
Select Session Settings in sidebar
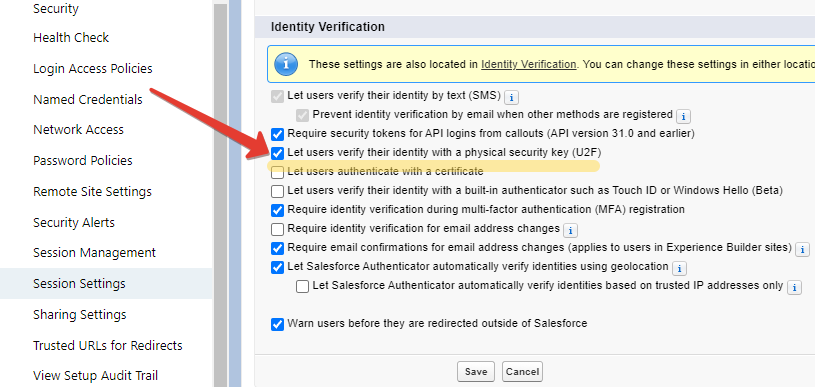(106, 284)
